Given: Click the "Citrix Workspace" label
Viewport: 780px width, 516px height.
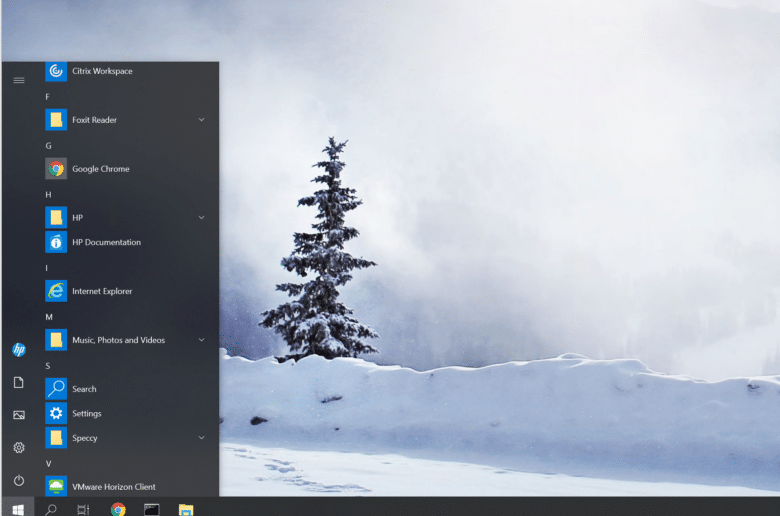Looking at the screenshot, I should tap(102, 71).
